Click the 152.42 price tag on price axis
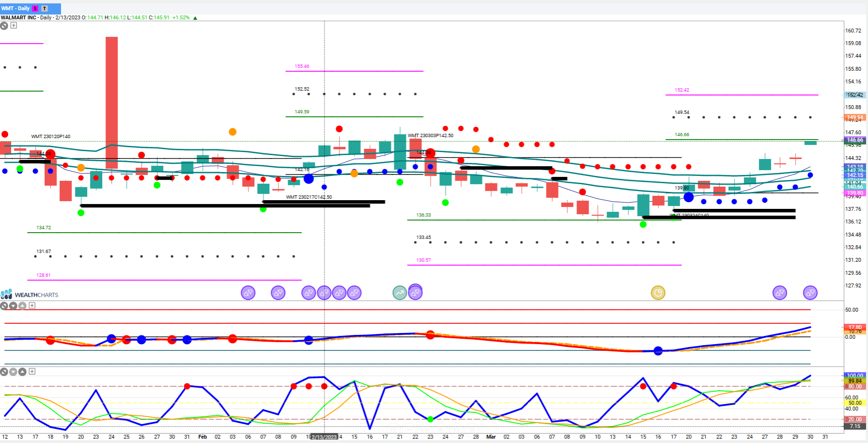The width and height of the screenshot is (868, 443). (855, 95)
